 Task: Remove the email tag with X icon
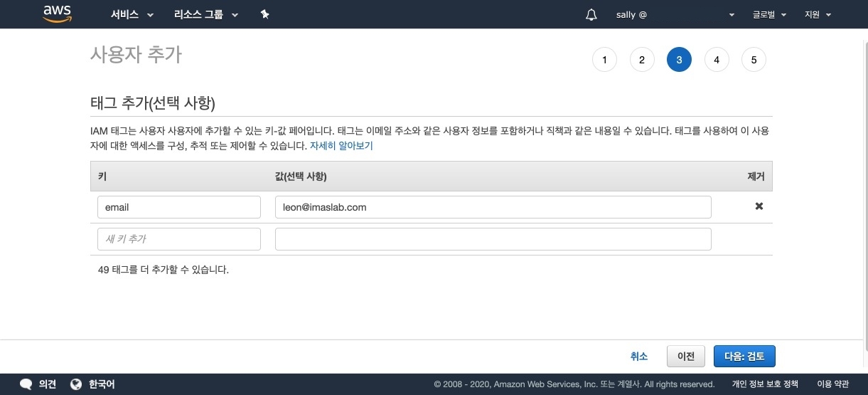point(759,206)
